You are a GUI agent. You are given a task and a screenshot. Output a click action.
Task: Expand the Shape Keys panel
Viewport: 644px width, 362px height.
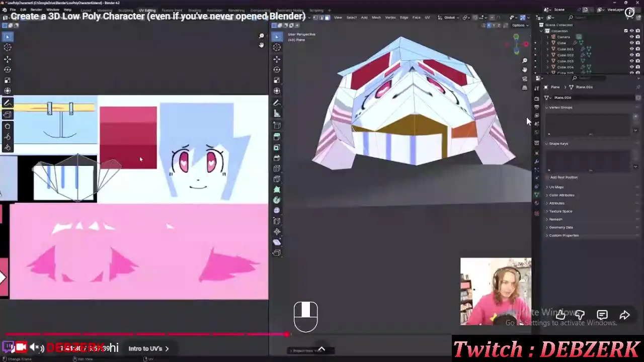pyautogui.click(x=558, y=144)
